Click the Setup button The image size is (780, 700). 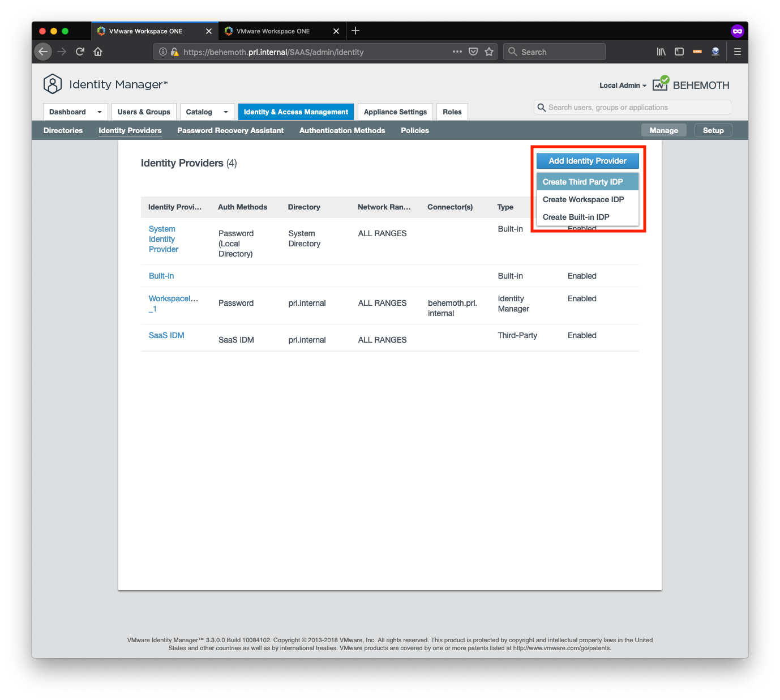(713, 130)
